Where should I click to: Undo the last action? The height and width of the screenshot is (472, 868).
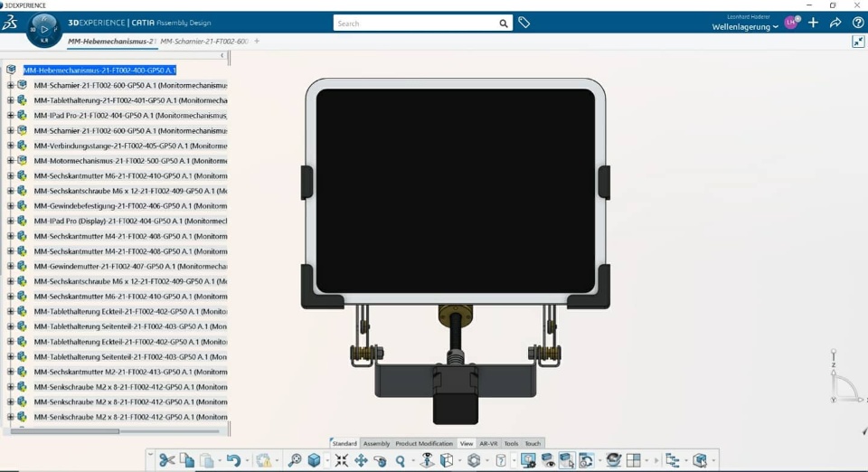pos(233,460)
